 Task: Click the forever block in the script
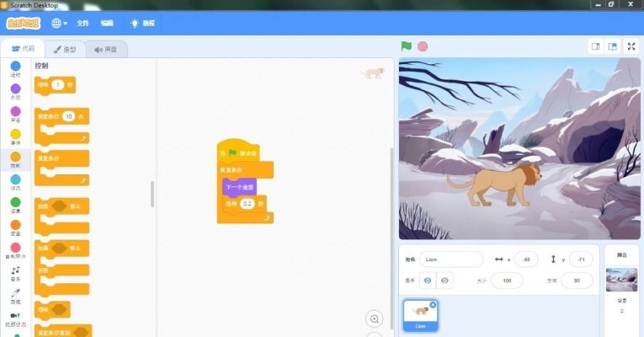pyautogui.click(x=246, y=169)
